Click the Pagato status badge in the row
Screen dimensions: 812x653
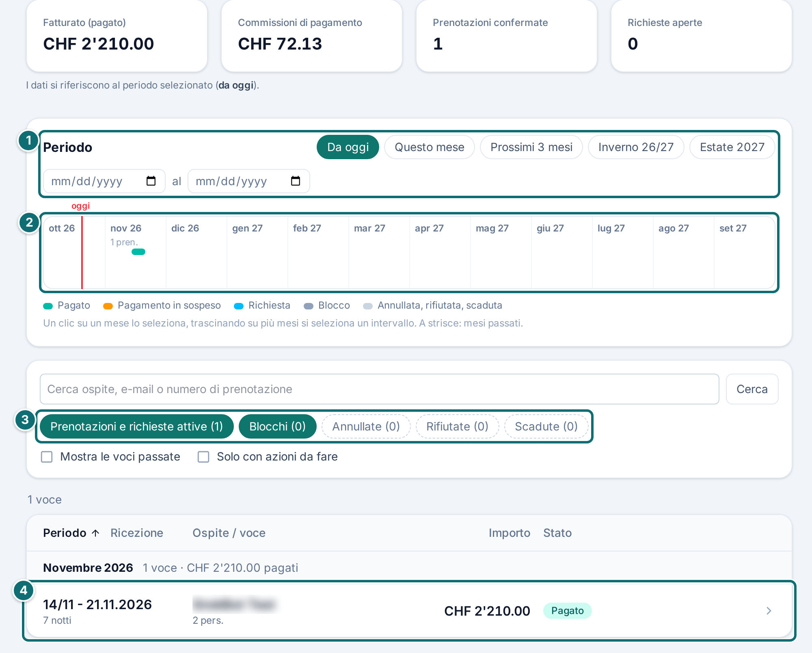(x=567, y=610)
